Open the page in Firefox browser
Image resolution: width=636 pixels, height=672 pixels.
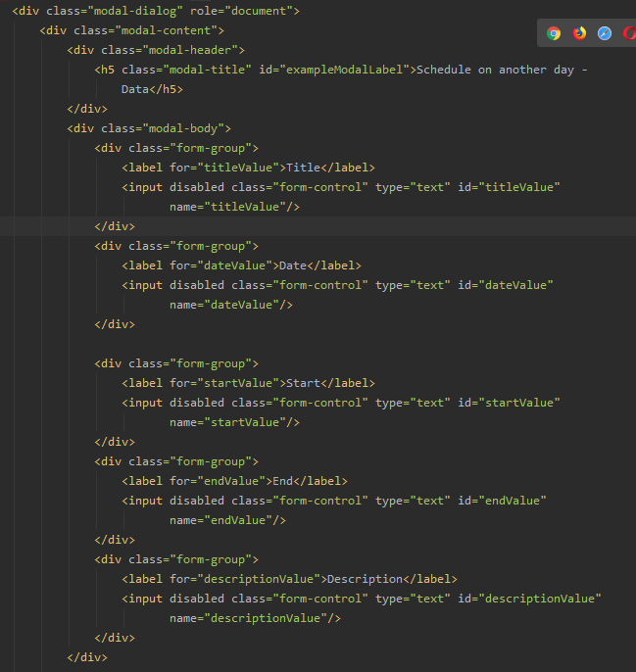click(579, 33)
